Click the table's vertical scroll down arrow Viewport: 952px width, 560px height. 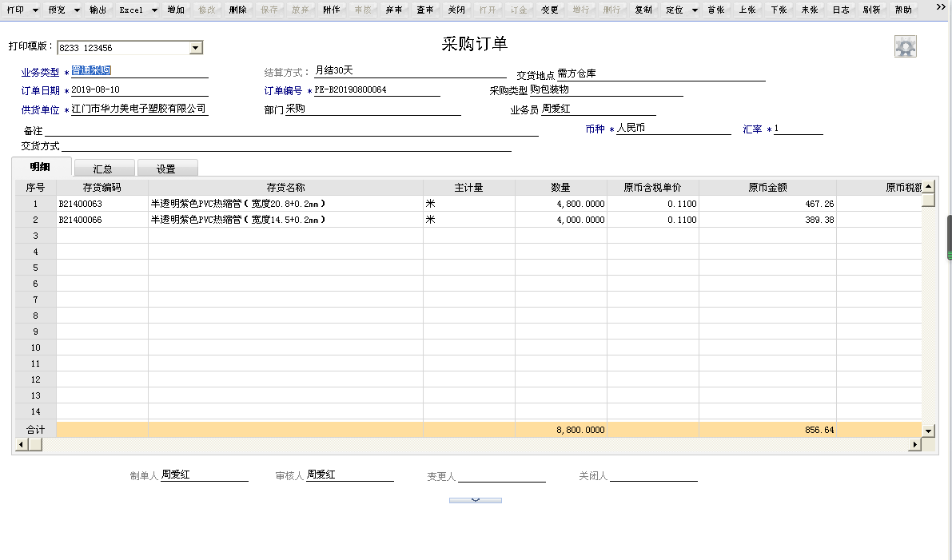coord(928,431)
